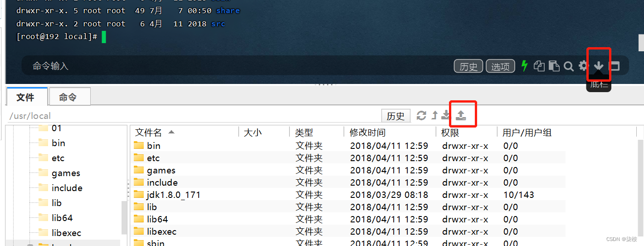Open the terminal command 历史 button
This screenshot has width=644, height=246.
468,66
